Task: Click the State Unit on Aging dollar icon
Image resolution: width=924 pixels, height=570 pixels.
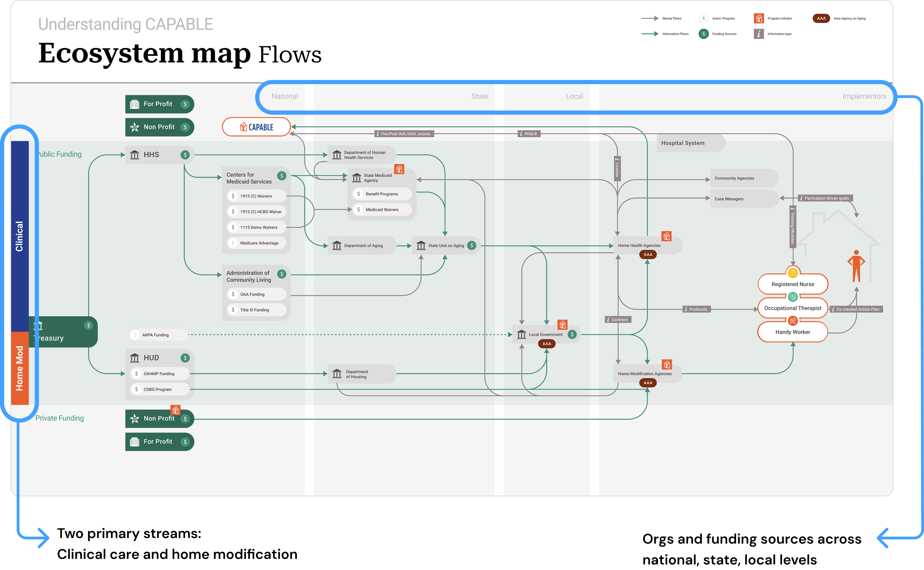Action: pyautogui.click(x=471, y=245)
